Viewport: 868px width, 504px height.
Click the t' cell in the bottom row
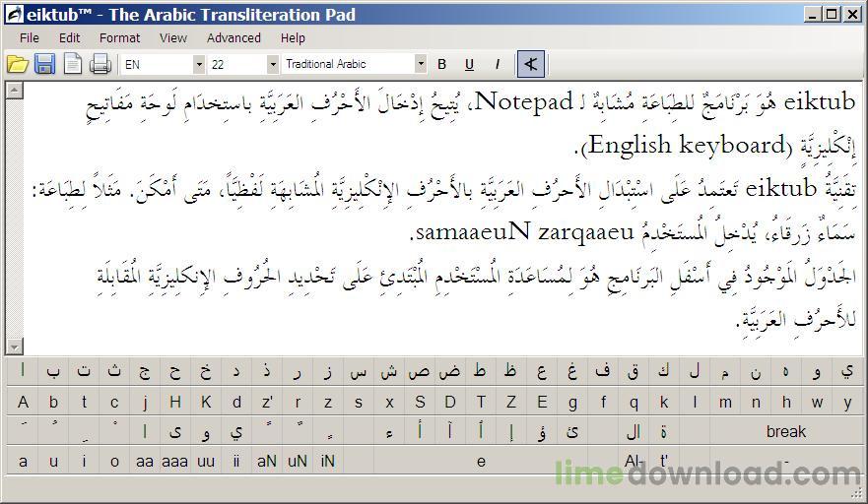664,461
